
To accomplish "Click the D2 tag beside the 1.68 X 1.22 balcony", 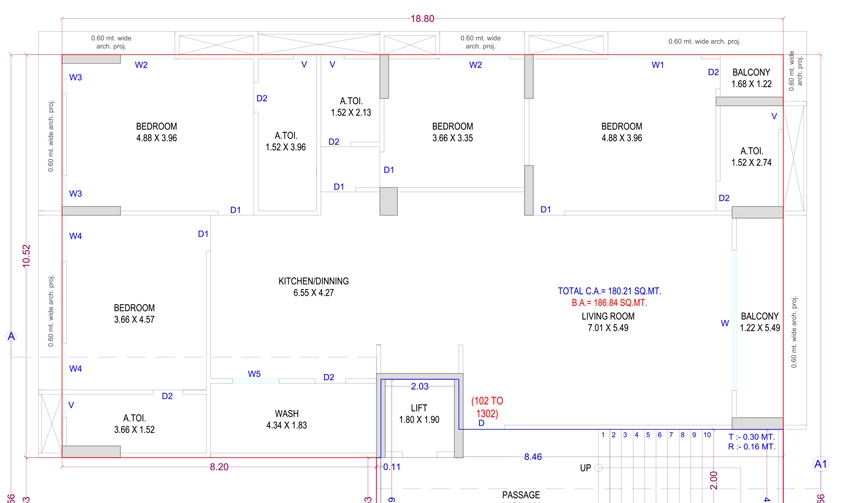I will coord(713,72).
